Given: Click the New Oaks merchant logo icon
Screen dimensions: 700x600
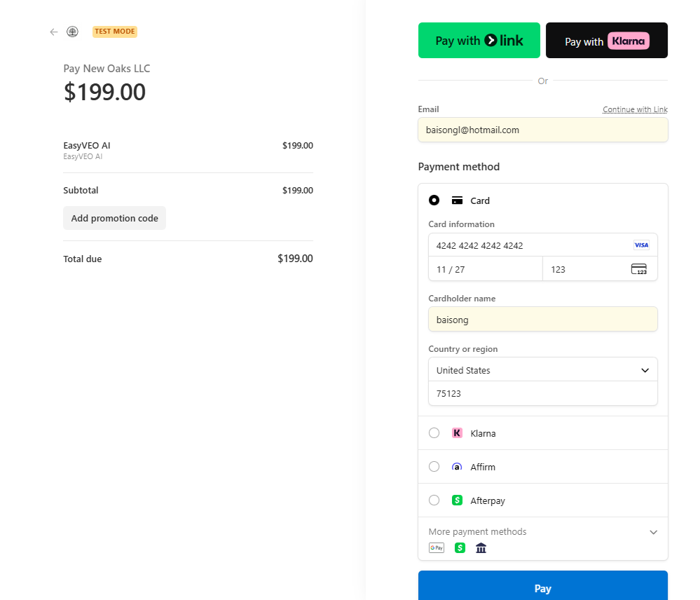Looking at the screenshot, I should tap(72, 32).
